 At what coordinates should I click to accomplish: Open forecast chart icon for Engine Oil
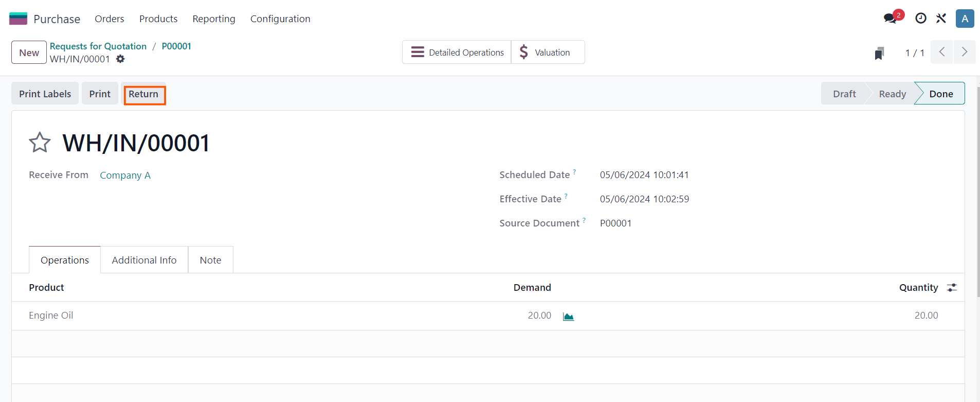click(x=568, y=316)
